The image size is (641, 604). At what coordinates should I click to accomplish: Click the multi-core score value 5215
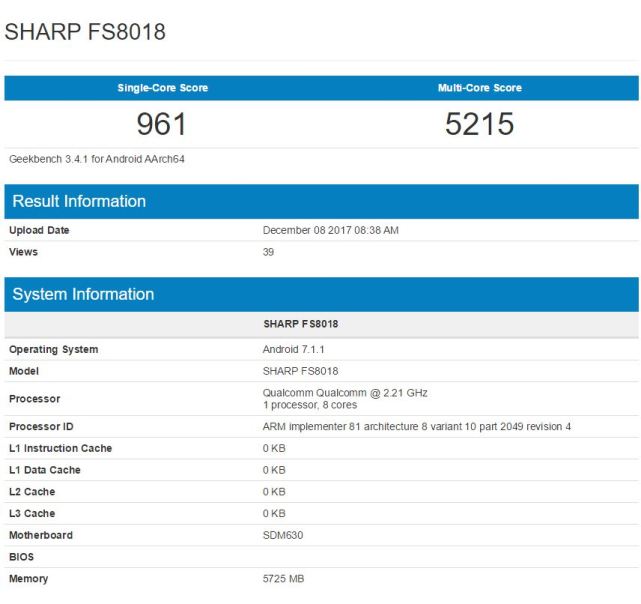pos(479,124)
